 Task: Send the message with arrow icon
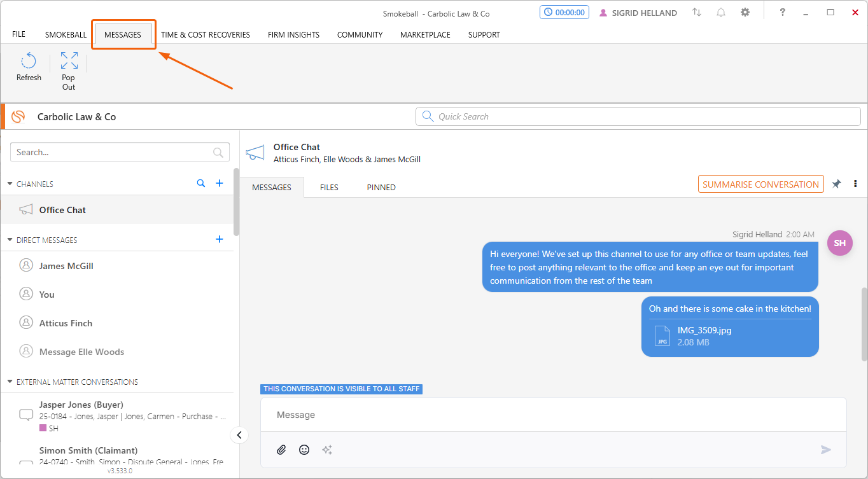click(x=826, y=450)
